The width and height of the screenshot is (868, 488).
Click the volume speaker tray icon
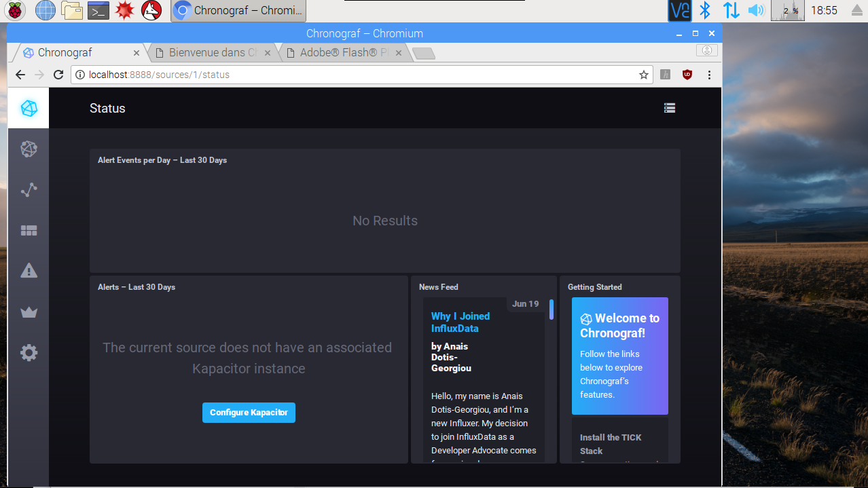[x=756, y=10]
